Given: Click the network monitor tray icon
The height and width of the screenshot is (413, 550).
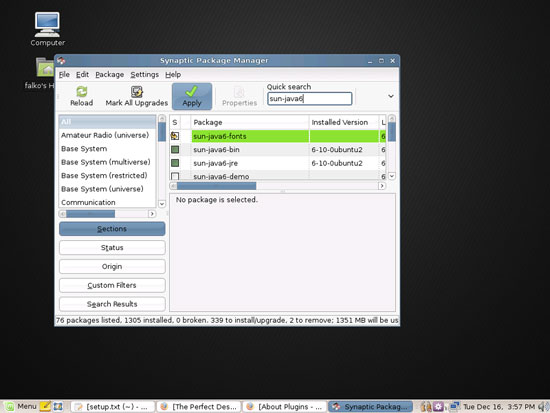Looking at the screenshot, I should point(455,406).
